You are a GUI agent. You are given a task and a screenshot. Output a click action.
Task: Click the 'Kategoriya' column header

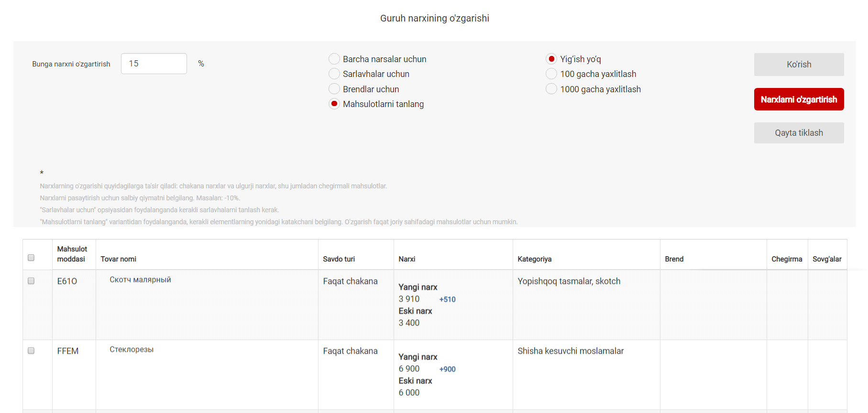tap(534, 259)
